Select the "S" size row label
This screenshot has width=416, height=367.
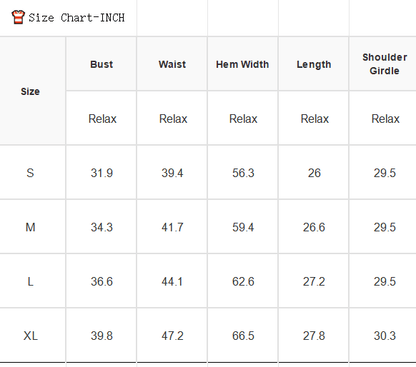tap(30, 173)
